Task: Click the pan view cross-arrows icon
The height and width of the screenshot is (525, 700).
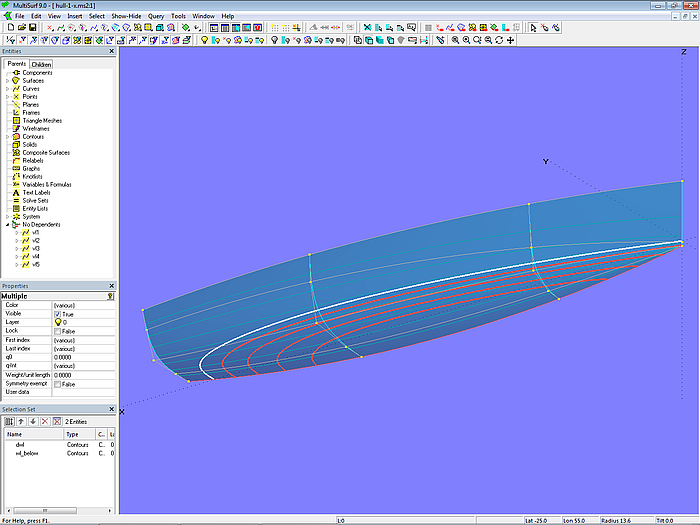Action: [x=511, y=40]
